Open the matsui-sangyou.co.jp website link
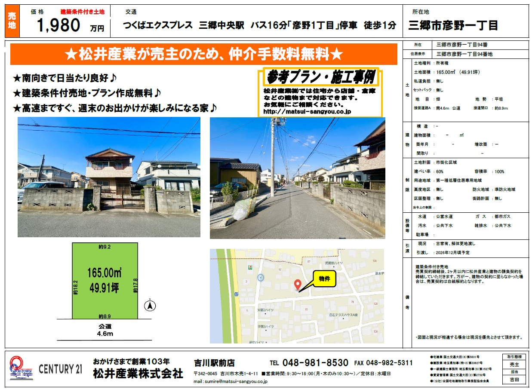 (307, 112)
